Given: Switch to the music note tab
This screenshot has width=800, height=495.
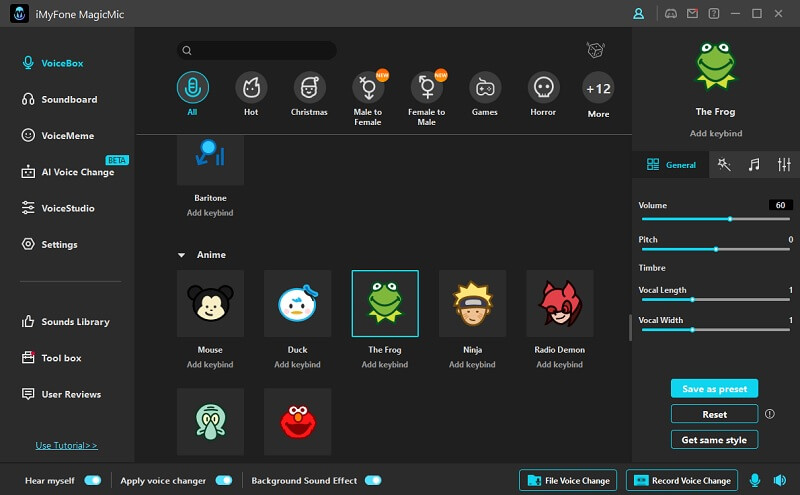Looking at the screenshot, I should (754, 164).
